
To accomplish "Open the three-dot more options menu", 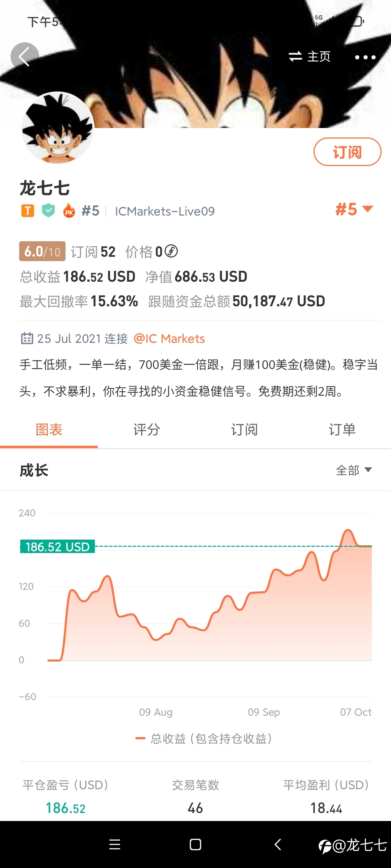I will point(365,57).
